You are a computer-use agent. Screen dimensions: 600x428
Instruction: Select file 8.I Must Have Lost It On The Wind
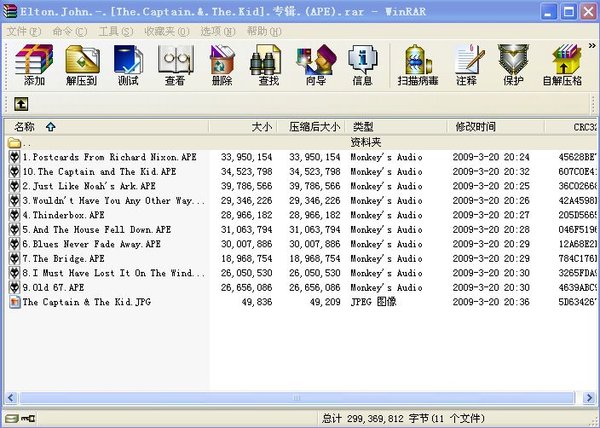114,273
